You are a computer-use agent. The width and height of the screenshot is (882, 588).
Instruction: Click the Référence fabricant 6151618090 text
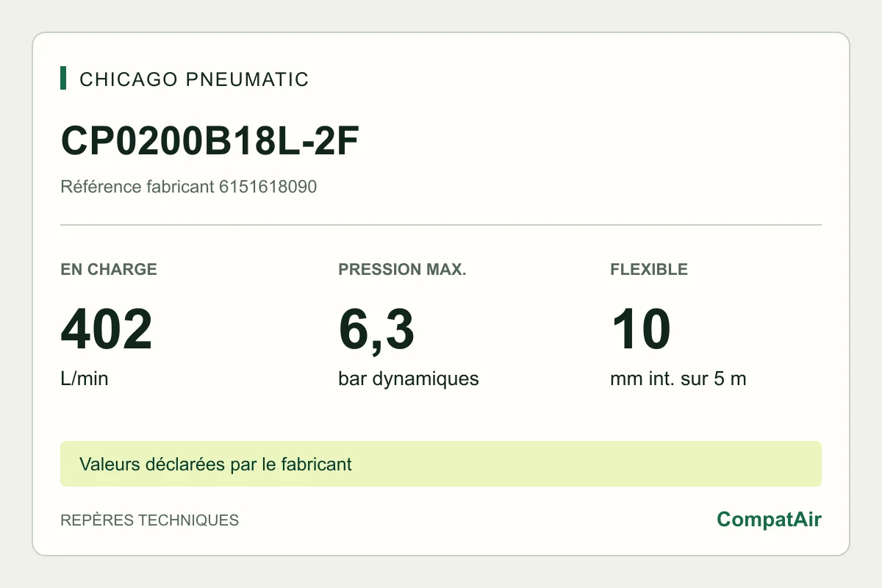188,187
